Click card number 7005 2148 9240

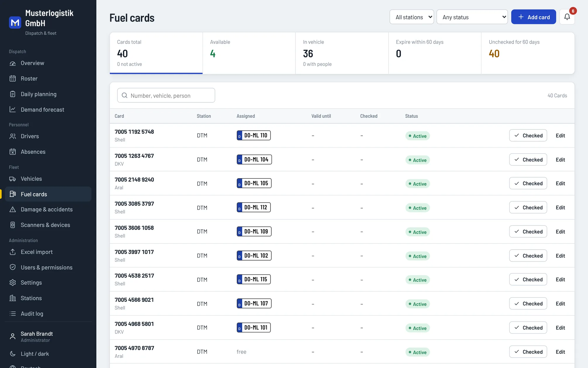tap(134, 180)
